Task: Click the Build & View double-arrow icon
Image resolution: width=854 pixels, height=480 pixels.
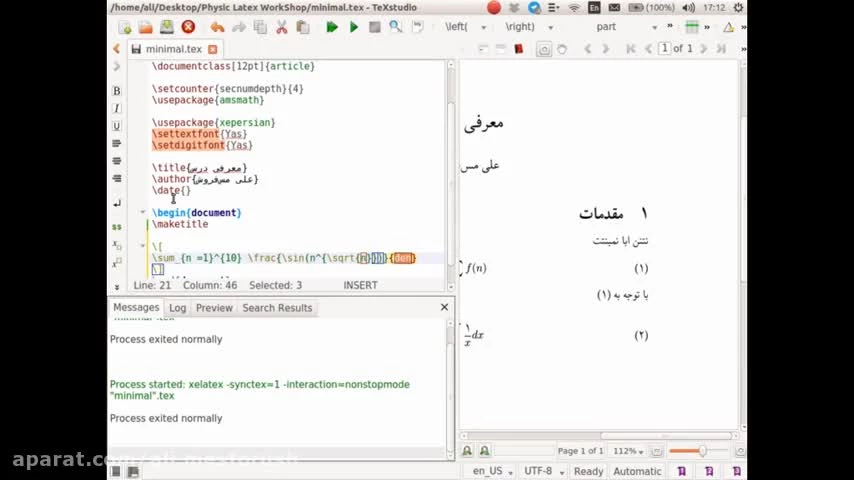Action: 331,27
